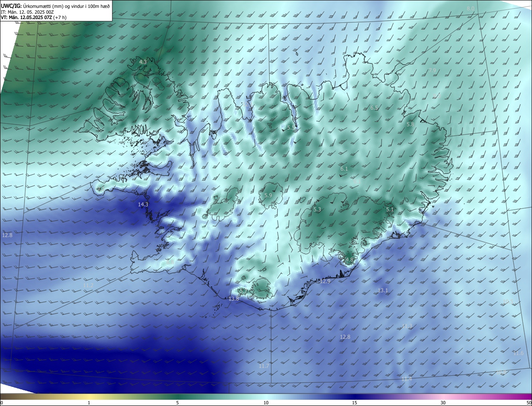Click the IT initial time line 00Z
532x406 pixels.
coord(27,12)
